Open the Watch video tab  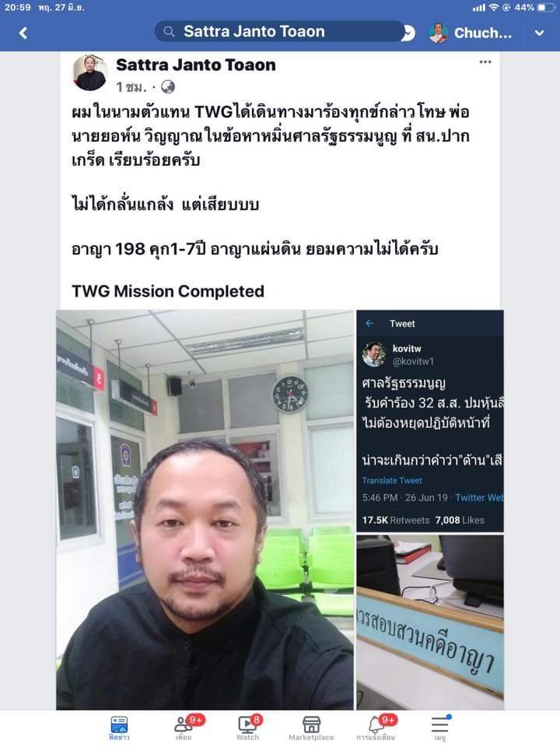[249, 728]
